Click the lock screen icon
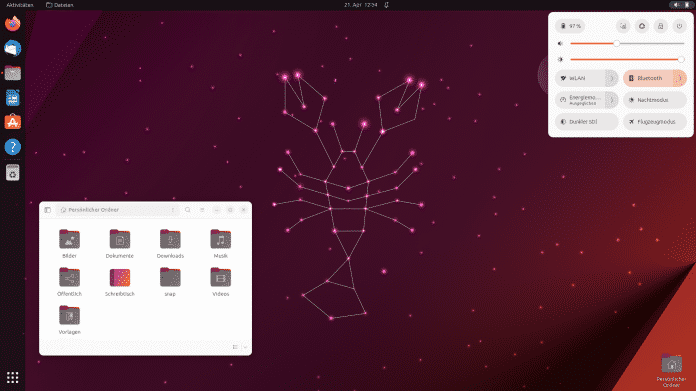Screen dimensions: 696x391 [x=660, y=26]
